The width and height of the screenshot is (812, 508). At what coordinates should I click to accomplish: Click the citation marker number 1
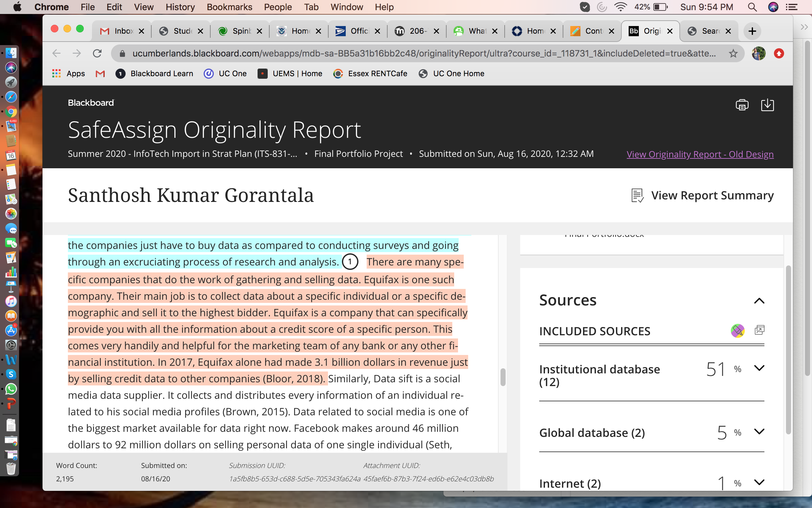[350, 262]
